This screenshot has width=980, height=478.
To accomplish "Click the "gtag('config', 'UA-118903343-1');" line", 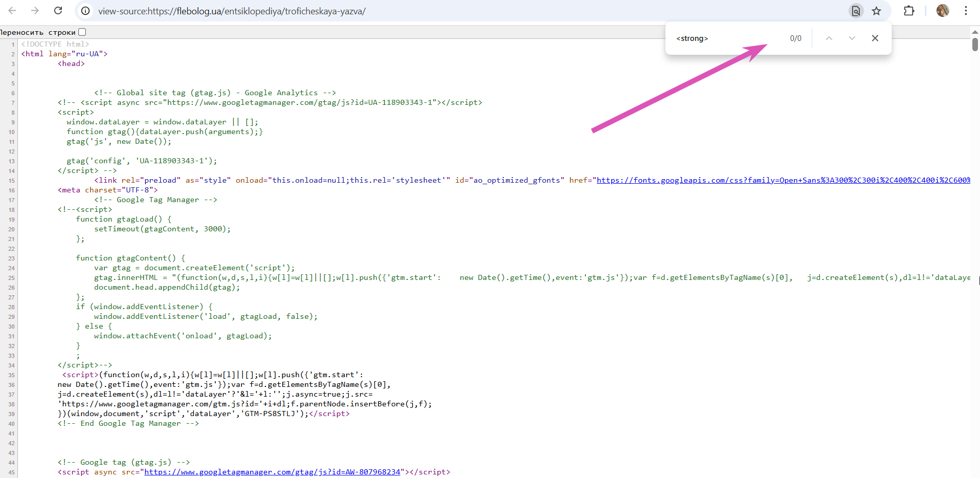I will click(x=142, y=161).
